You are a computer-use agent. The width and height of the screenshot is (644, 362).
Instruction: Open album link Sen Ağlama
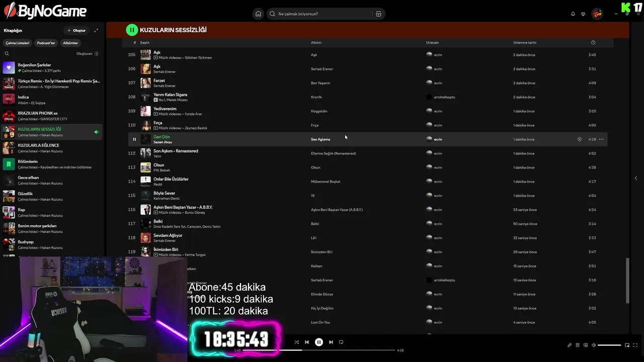[x=320, y=139]
